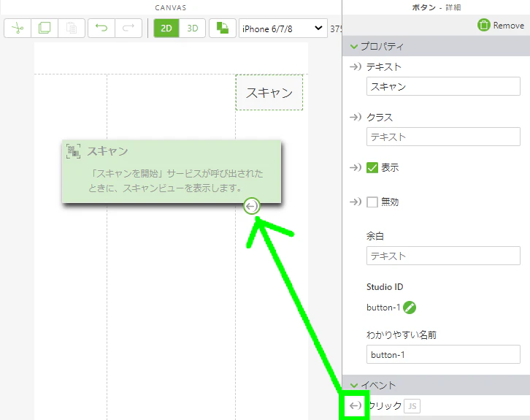
Task: Click the circular arrow on スキャン tooltip
Action: pyautogui.click(x=251, y=206)
